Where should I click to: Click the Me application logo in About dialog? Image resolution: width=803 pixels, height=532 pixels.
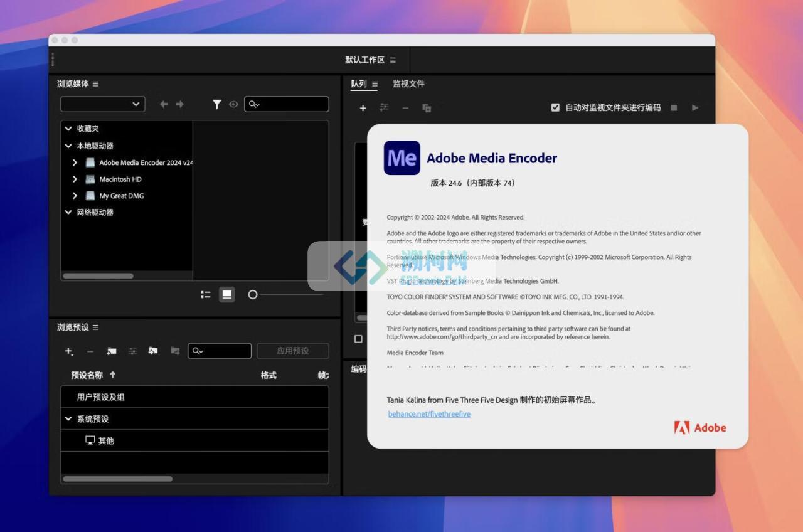coord(402,157)
